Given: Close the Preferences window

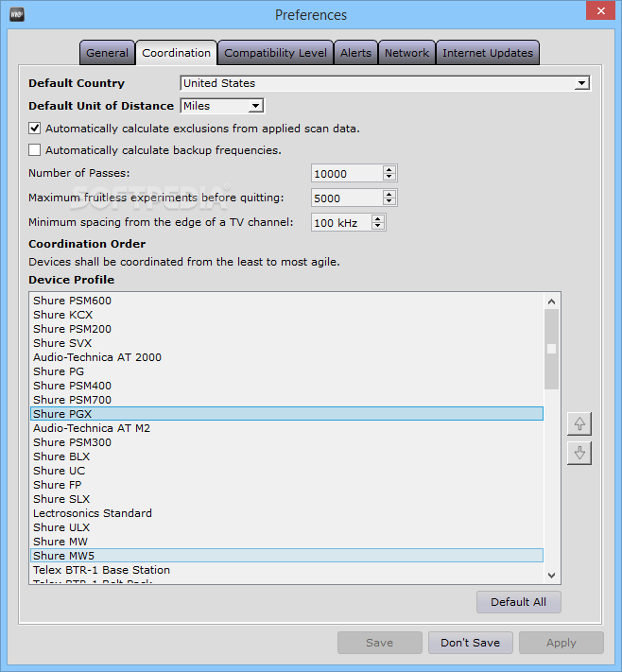Looking at the screenshot, I should pos(600,11).
